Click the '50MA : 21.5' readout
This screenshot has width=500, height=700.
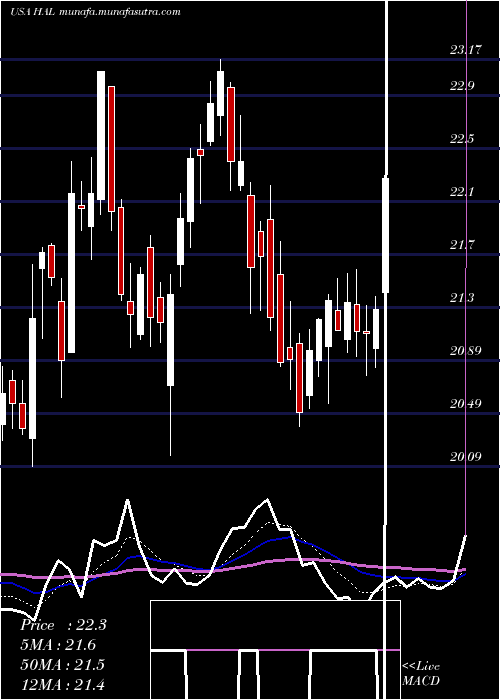62,665
